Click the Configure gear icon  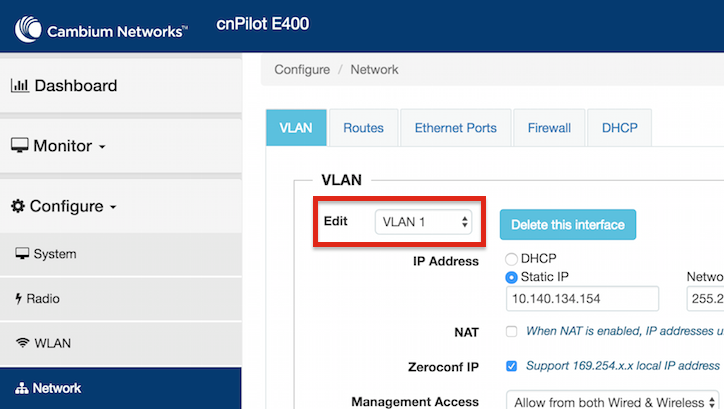point(18,206)
